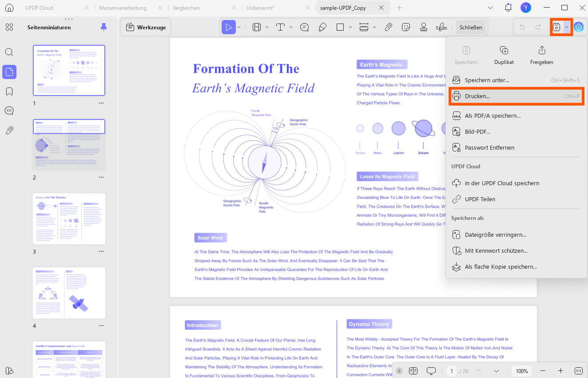
Task: Select the measurement ruler tool
Action: [364, 27]
